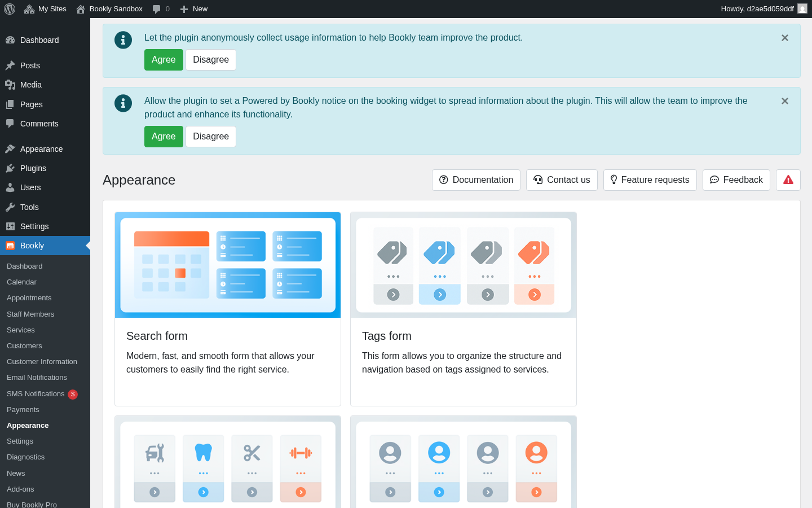Viewport: 812px width, 508px height.
Task: Click the car repair service icon
Action: click(155, 453)
